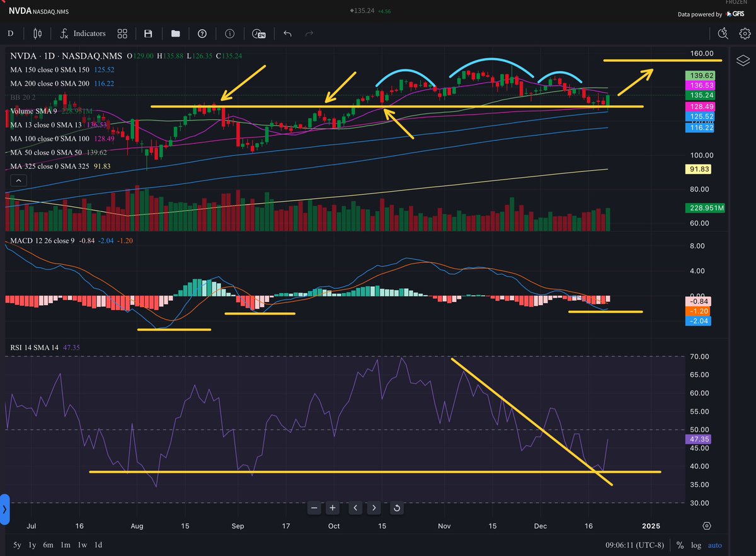The width and height of the screenshot is (756, 556).
Task: Toggle log scale mode
Action: coord(697,545)
